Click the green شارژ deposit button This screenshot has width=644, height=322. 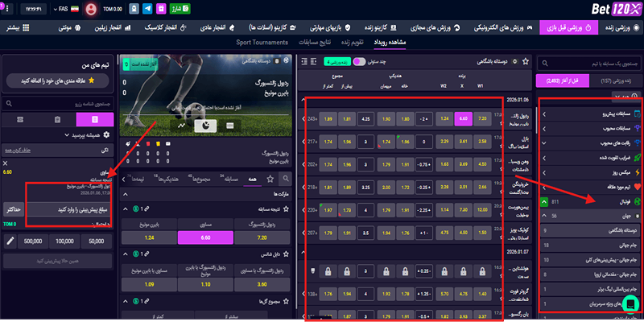pos(180,9)
